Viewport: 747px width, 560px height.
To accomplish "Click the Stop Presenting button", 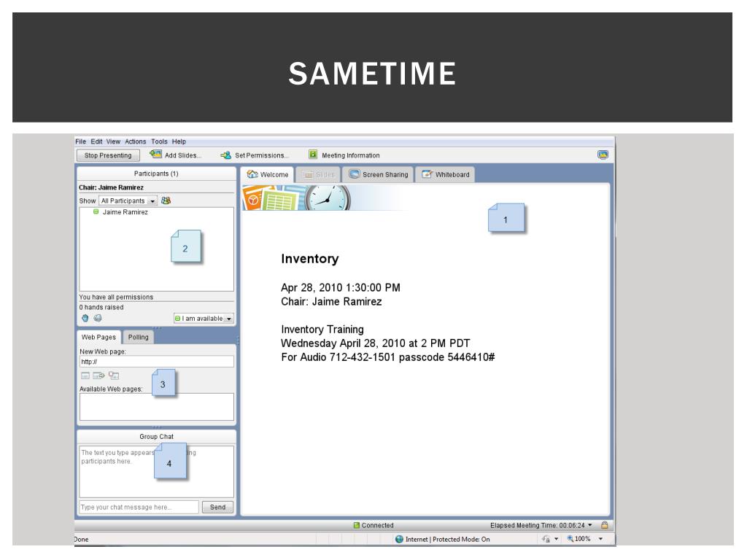I will (108, 155).
